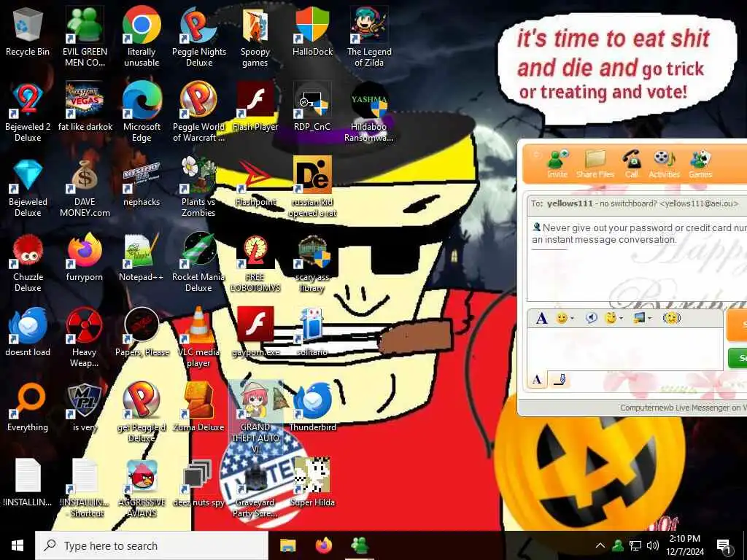
Task: Open Activities in the messenger toolbar
Action: [x=664, y=164]
